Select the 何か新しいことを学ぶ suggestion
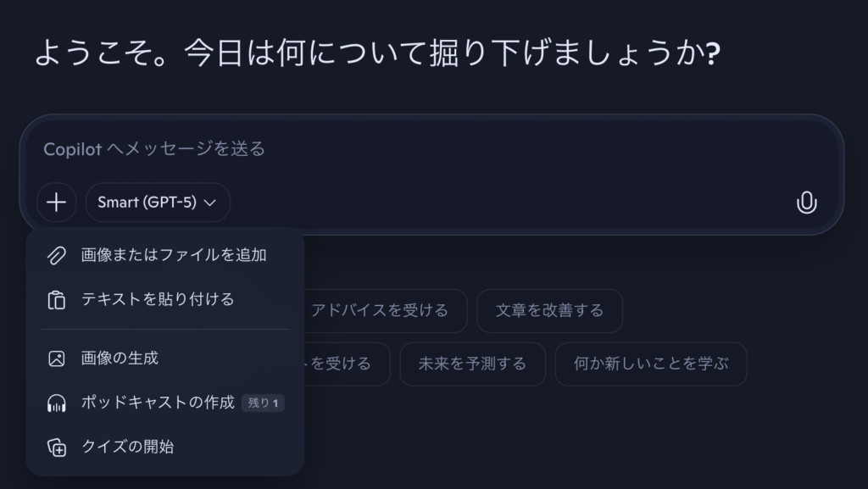The width and height of the screenshot is (868, 489). click(650, 364)
